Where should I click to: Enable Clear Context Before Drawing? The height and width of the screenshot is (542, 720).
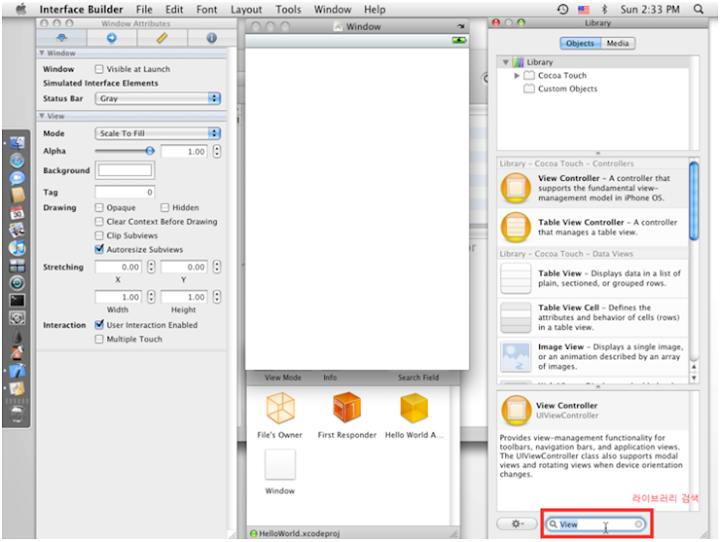99,221
